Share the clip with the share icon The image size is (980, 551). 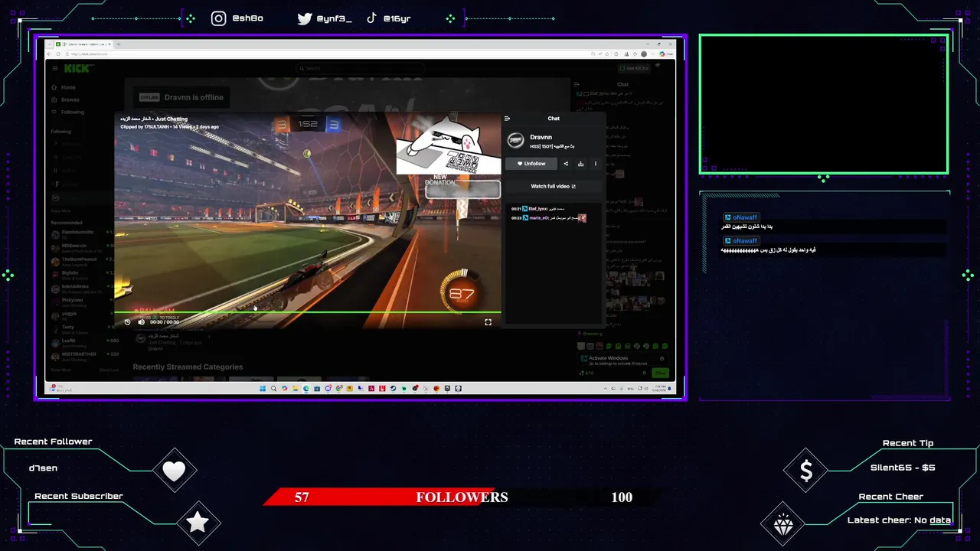click(x=567, y=164)
